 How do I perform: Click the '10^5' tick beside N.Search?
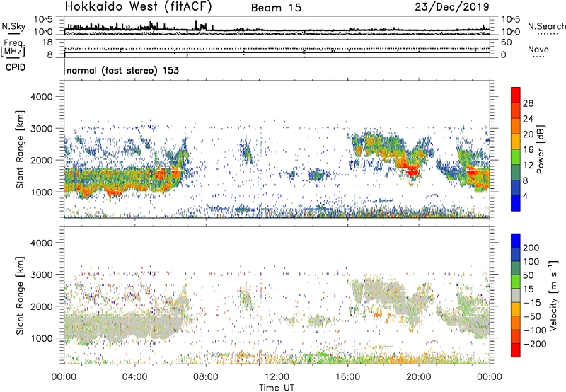(x=510, y=19)
